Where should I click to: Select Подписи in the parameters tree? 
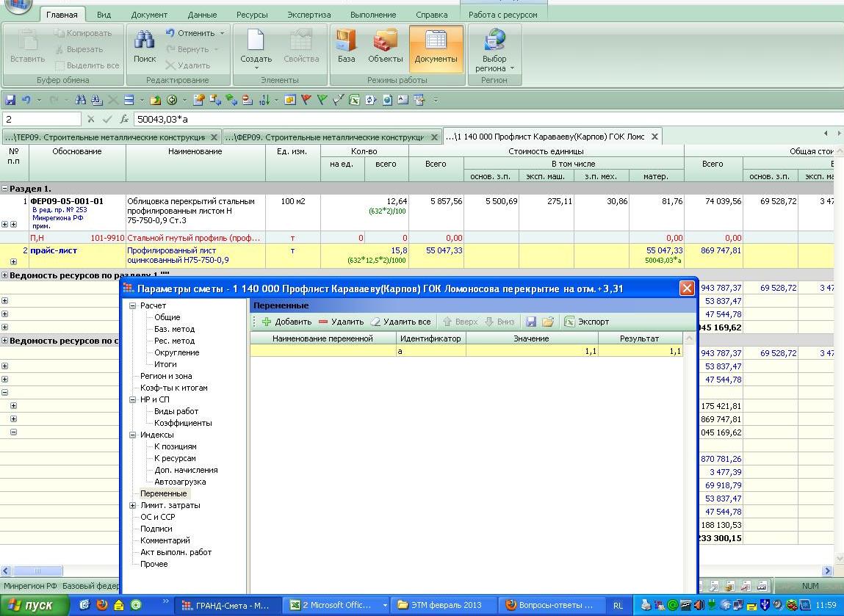[156, 529]
